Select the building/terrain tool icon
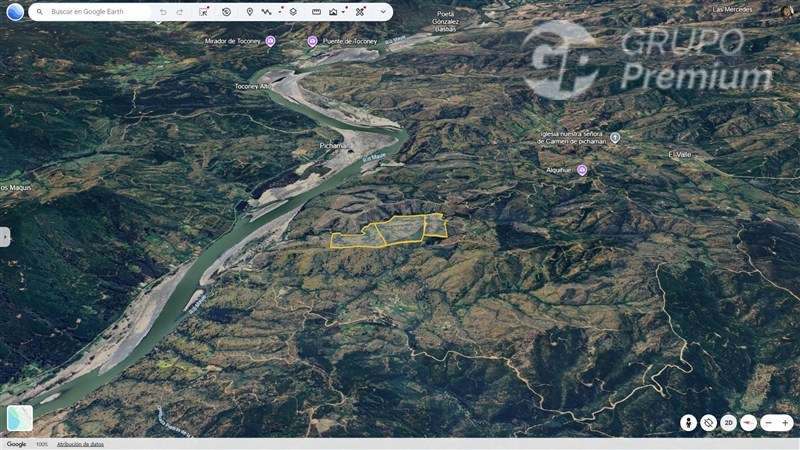This screenshot has height=450, width=800. pyautogui.click(x=333, y=12)
